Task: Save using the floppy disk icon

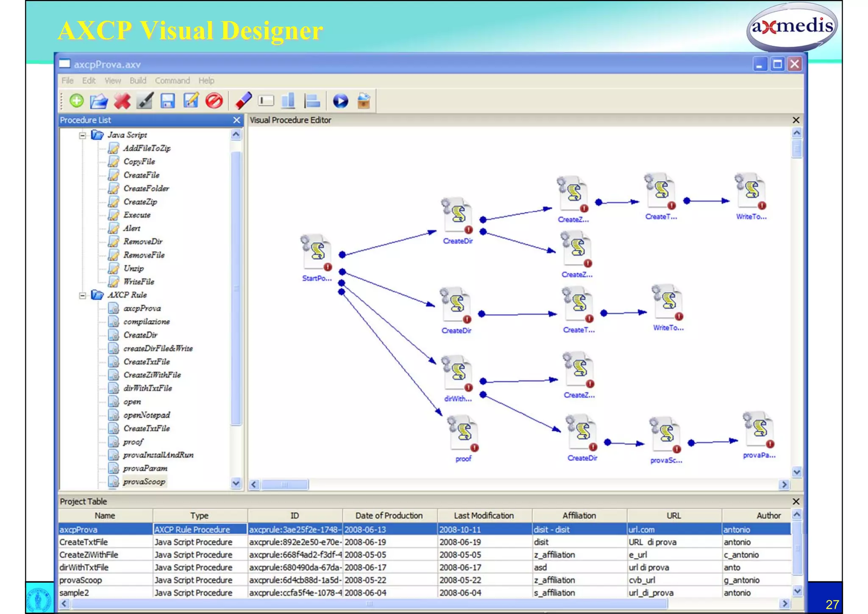Action: 168,101
